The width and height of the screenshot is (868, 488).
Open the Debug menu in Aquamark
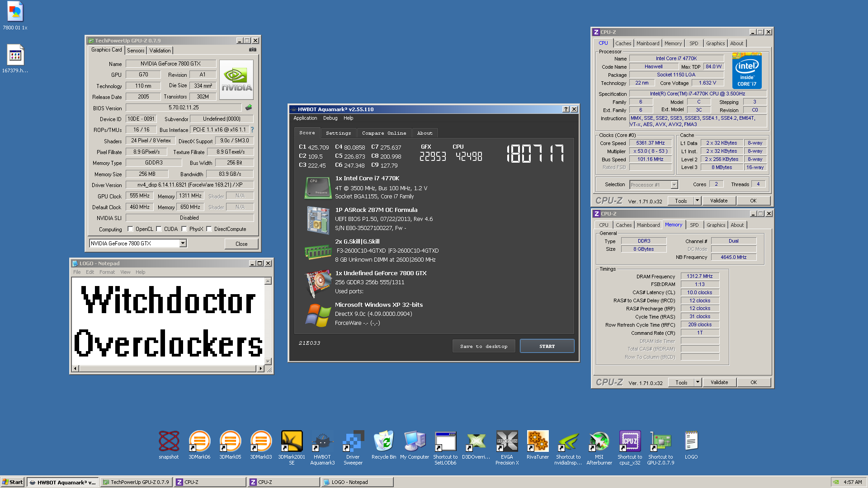(330, 118)
